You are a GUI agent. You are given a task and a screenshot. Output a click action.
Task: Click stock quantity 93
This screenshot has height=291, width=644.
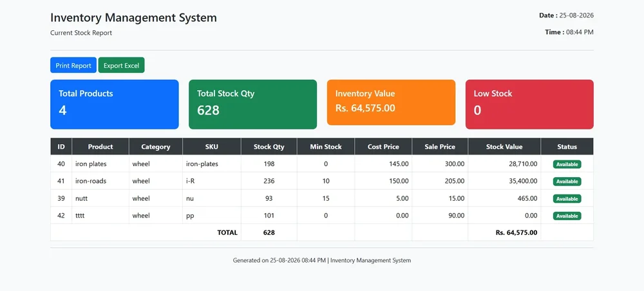[269, 198]
